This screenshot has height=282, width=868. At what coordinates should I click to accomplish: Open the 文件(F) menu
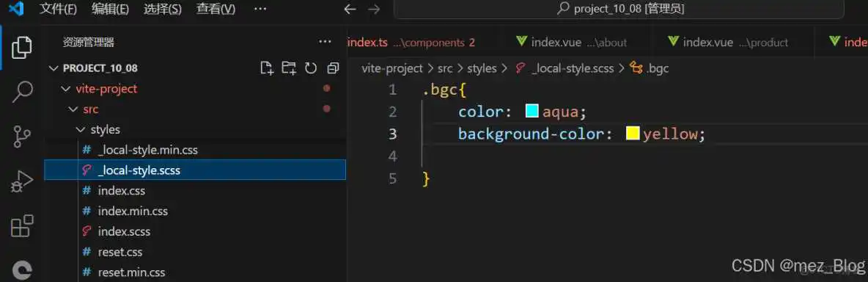pyautogui.click(x=58, y=10)
